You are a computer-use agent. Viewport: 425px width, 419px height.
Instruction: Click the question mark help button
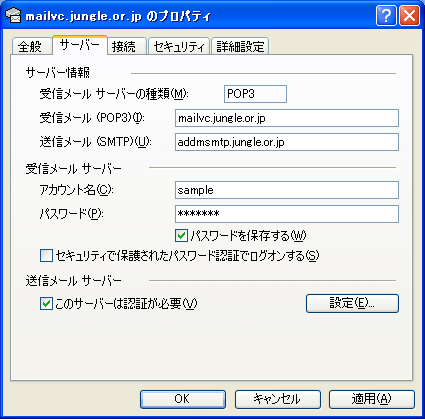tap(386, 15)
